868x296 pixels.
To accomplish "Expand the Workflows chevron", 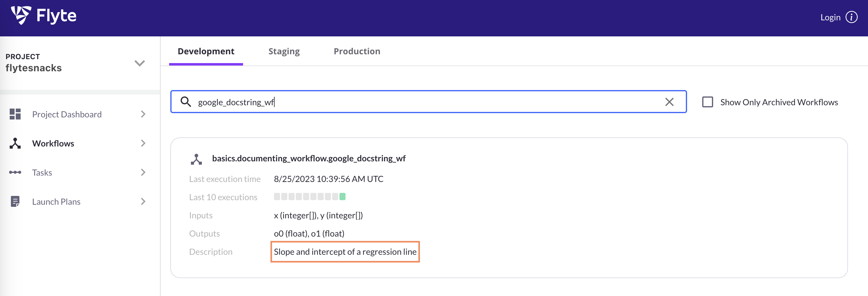I will point(143,143).
